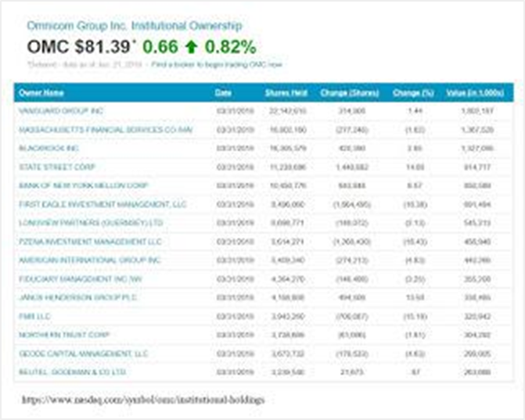The height and width of the screenshot is (420, 525).
Task: Open FIDUCIARY MANAGEMENT INC /WI/ link
Action: point(81,278)
